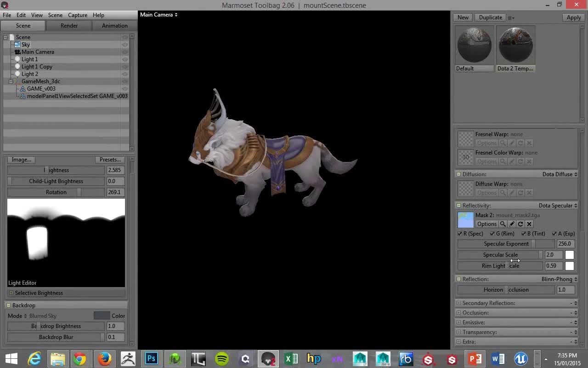This screenshot has height=368, width=588.
Task: Click the New material button
Action: 463,17
